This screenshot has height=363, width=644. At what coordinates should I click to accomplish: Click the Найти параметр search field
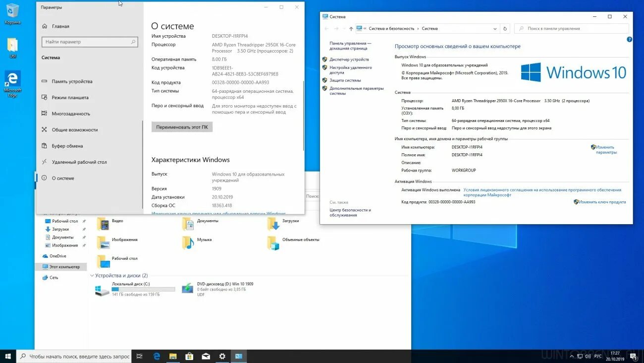pos(89,42)
